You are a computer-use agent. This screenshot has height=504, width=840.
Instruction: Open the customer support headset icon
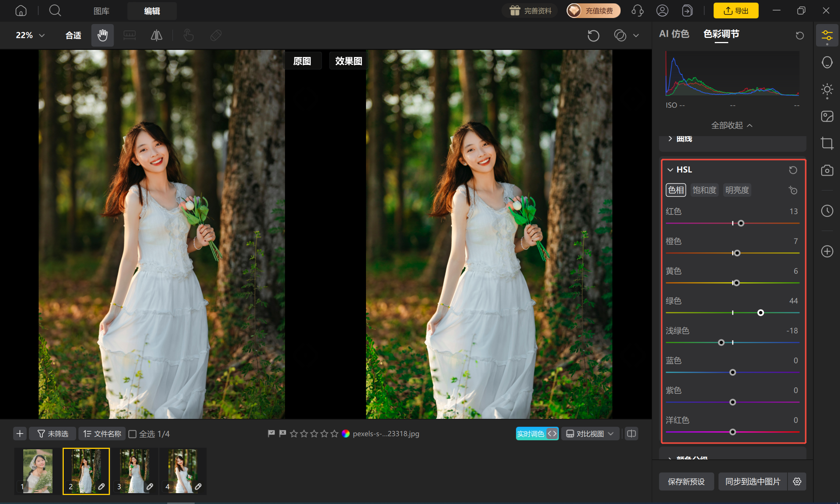pos(637,10)
